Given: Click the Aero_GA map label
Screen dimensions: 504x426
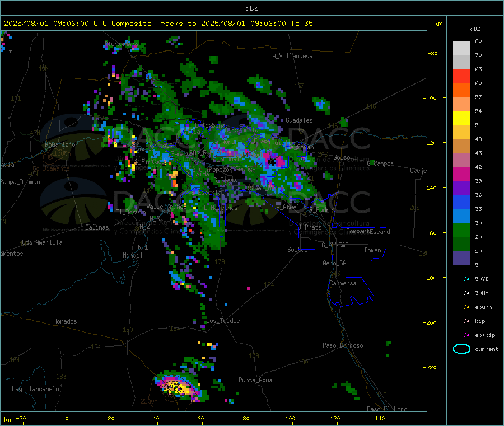Looking at the screenshot, I should [334, 263].
